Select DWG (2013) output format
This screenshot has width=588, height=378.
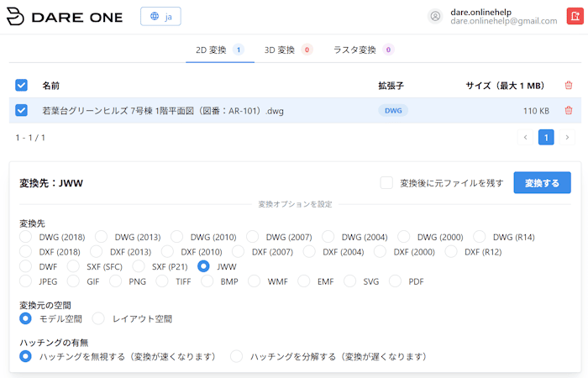point(101,237)
